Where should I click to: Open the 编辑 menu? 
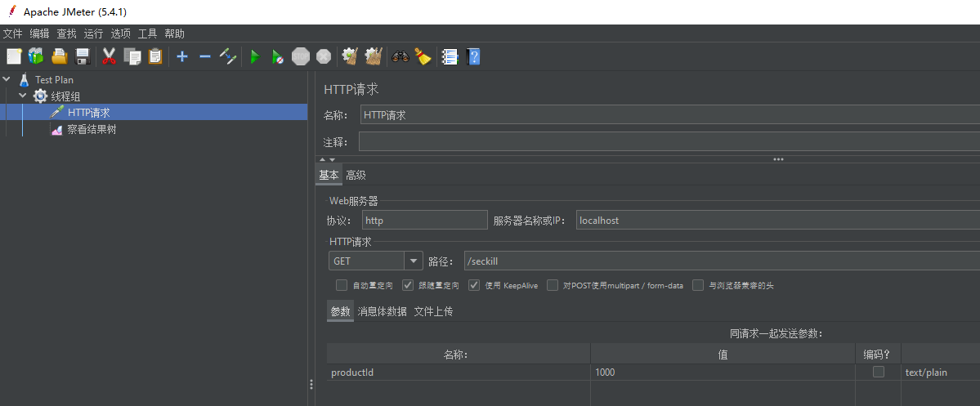39,33
